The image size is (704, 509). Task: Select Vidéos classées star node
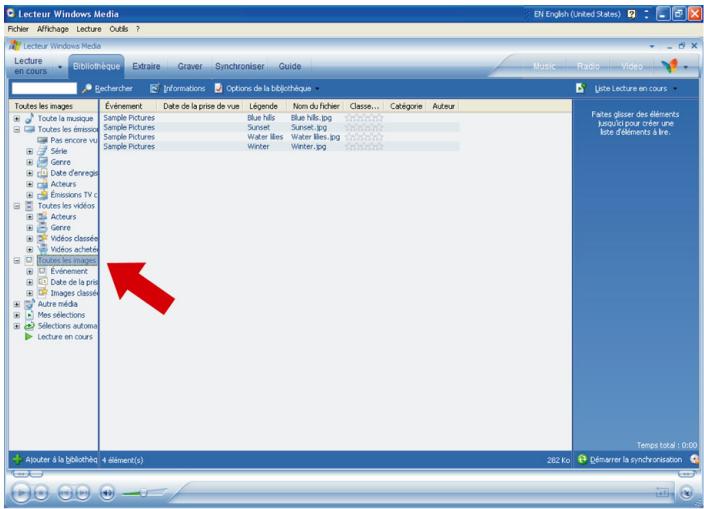pyautogui.click(x=68, y=238)
